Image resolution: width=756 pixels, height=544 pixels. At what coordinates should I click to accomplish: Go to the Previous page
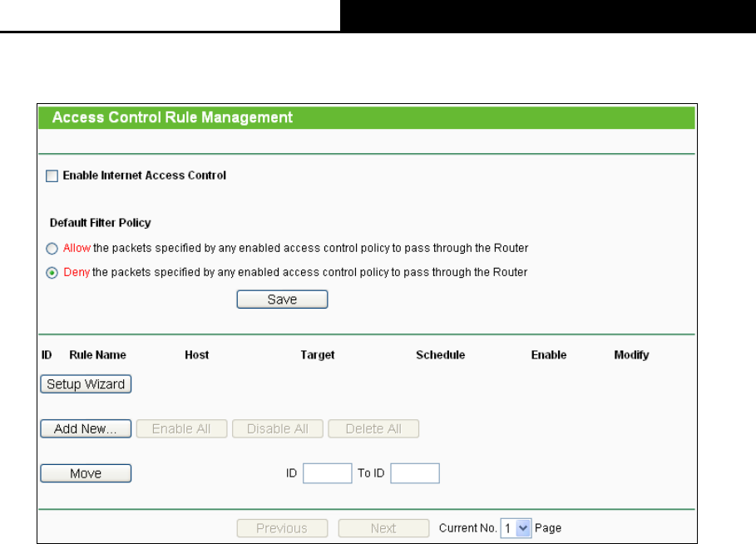tap(282, 528)
